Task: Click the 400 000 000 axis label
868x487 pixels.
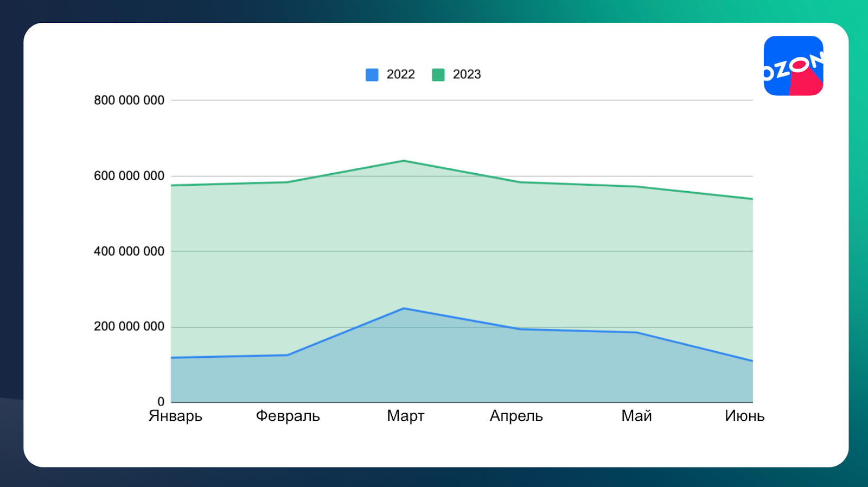Action: click(x=129, y=251)
